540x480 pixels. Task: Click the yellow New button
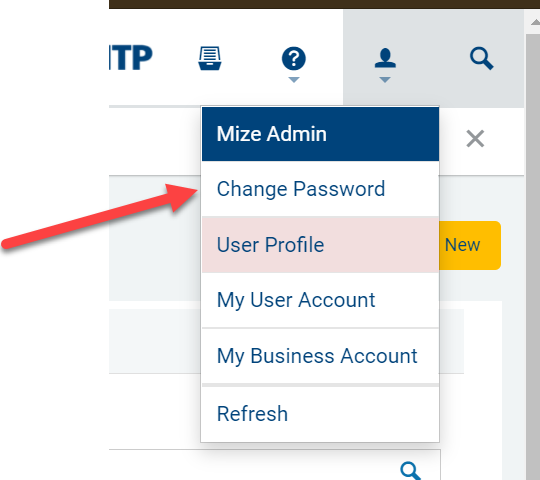470,245
